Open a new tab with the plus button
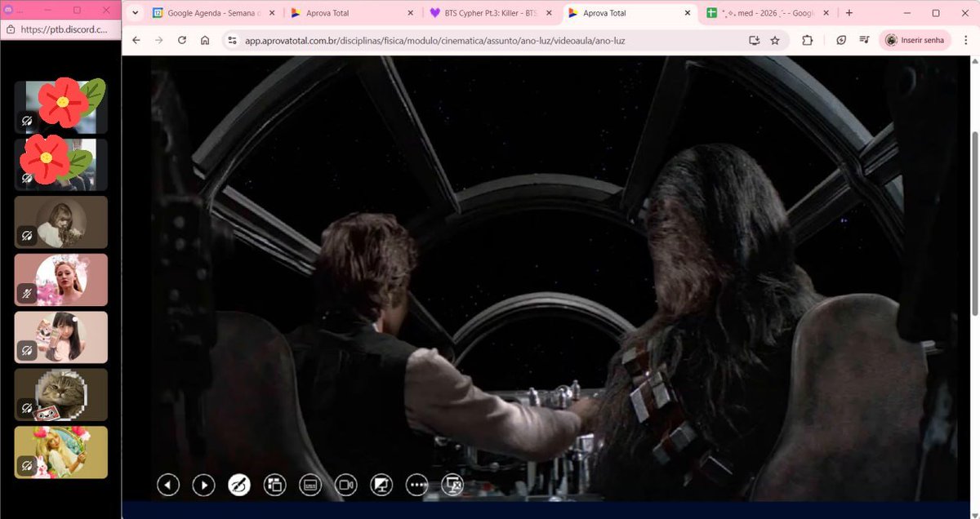 coord(849,13)
